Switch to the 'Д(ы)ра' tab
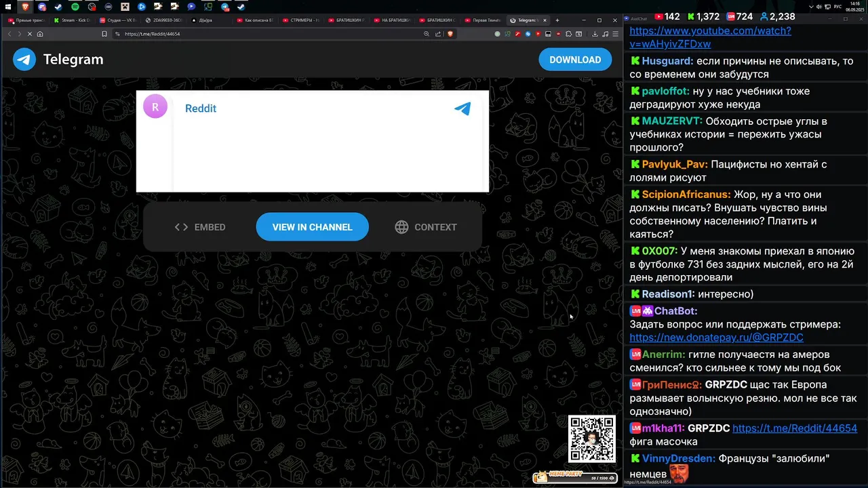868x488 pixels. [x=208, y=20]
